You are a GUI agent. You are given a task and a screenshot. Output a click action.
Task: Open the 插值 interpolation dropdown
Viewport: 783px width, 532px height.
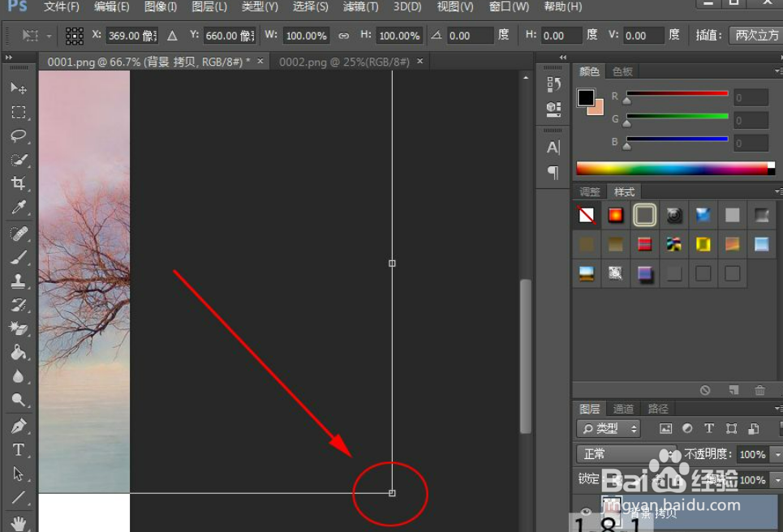coord(755,36)
